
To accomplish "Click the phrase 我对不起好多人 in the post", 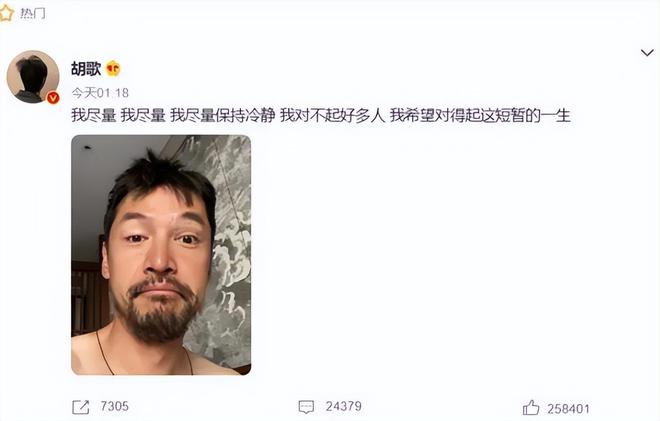I will (x=333, y=115).
